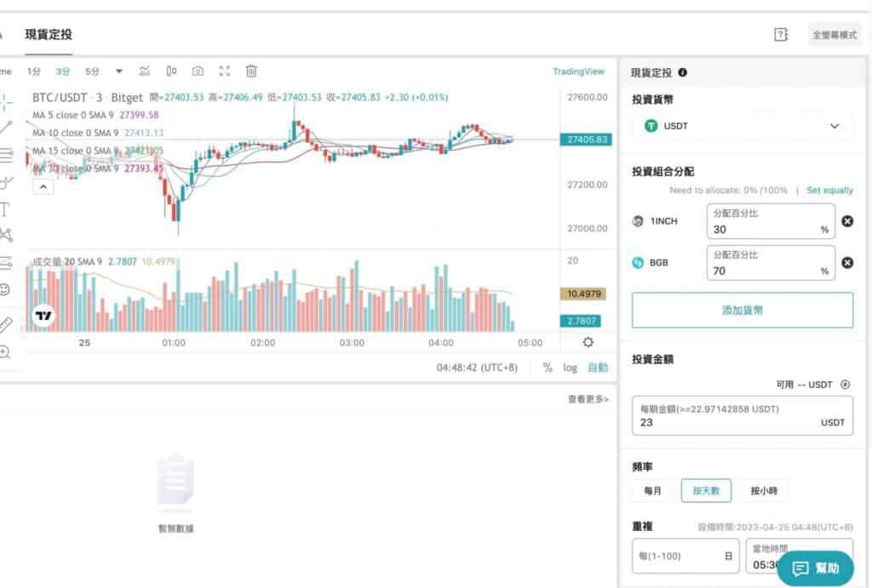This screenshot has width=872, height=588.
Task: Switch to 5分 chart interval
Action: (x=92, y=71)
